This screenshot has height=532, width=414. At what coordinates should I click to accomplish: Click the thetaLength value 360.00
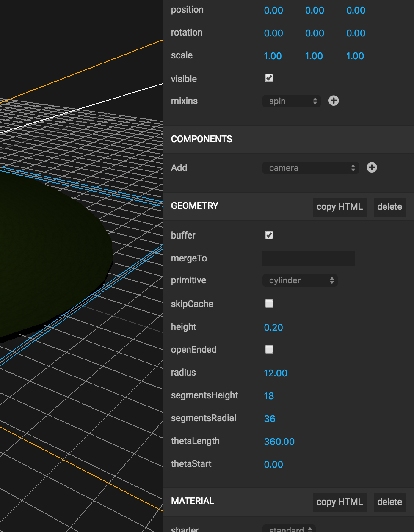(279, 442)
